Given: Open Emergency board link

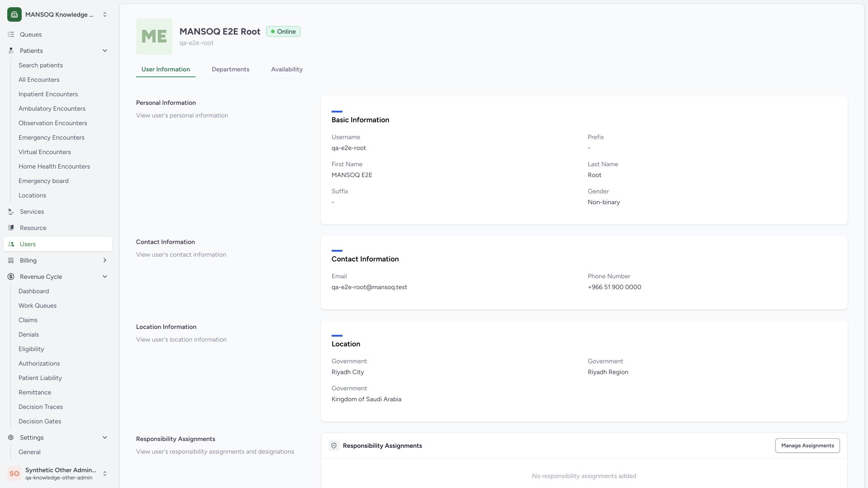Looking at the screenshot, I should point(43,181).
